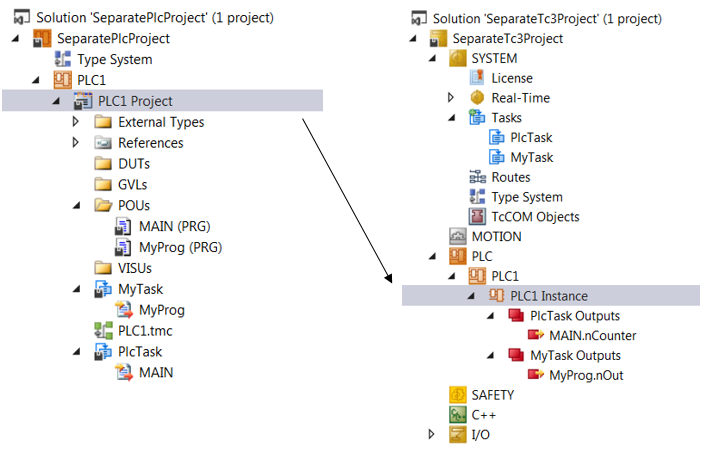
Task: Click the MOTION icon
Action: [x=457, y=237]
